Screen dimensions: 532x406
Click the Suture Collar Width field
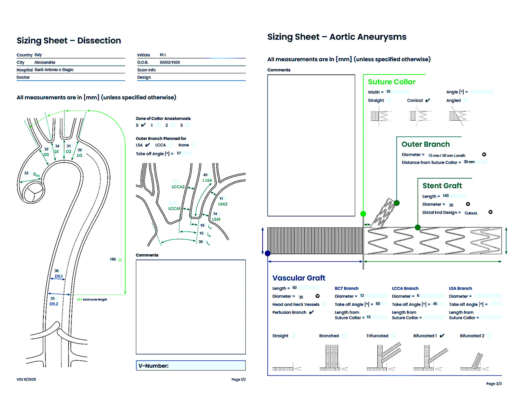[x=397, y=92]
